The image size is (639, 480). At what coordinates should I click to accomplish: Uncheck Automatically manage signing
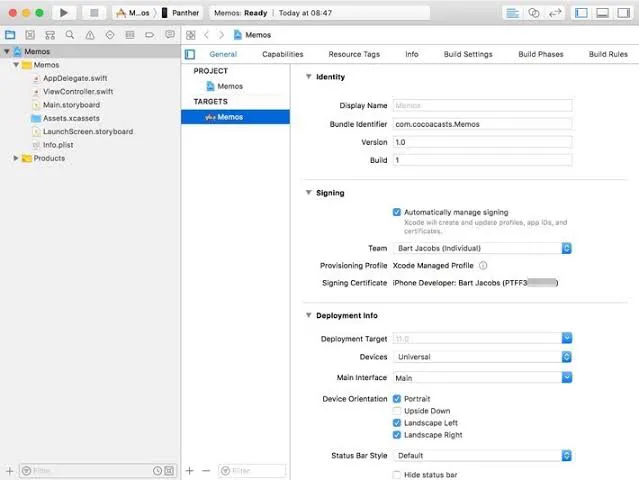point(397,212)
